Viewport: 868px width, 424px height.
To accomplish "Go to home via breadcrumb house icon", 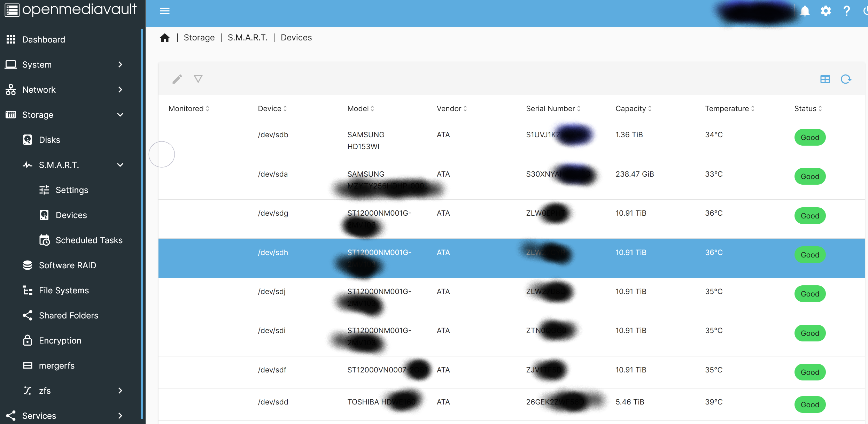I will click(x=165, y=38).
